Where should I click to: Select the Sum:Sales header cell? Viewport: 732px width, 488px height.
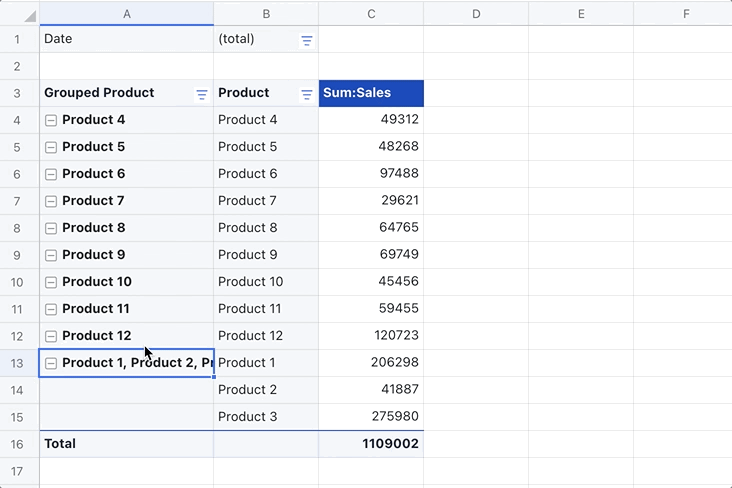point(371,93)
